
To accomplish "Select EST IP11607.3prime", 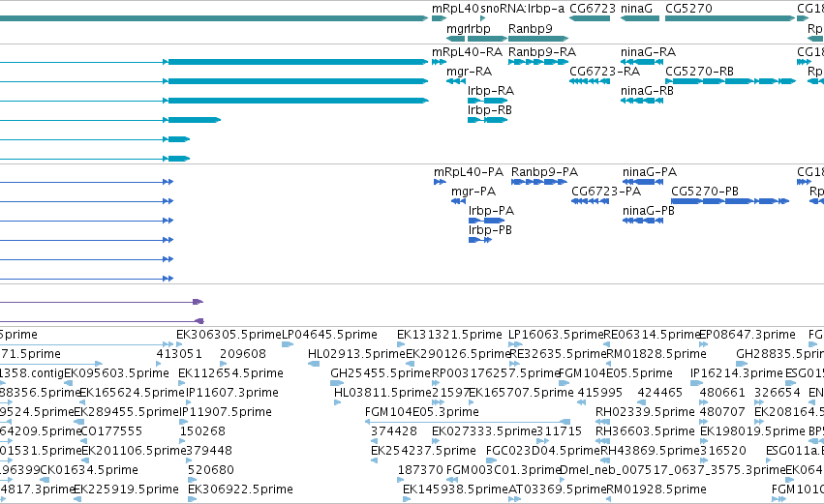I will [231, 393].
